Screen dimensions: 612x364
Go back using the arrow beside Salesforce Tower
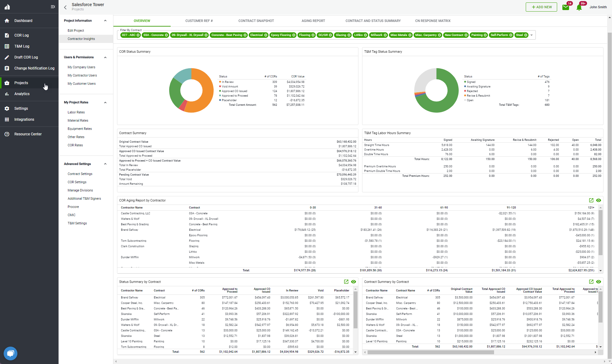(x=65, y=7)
